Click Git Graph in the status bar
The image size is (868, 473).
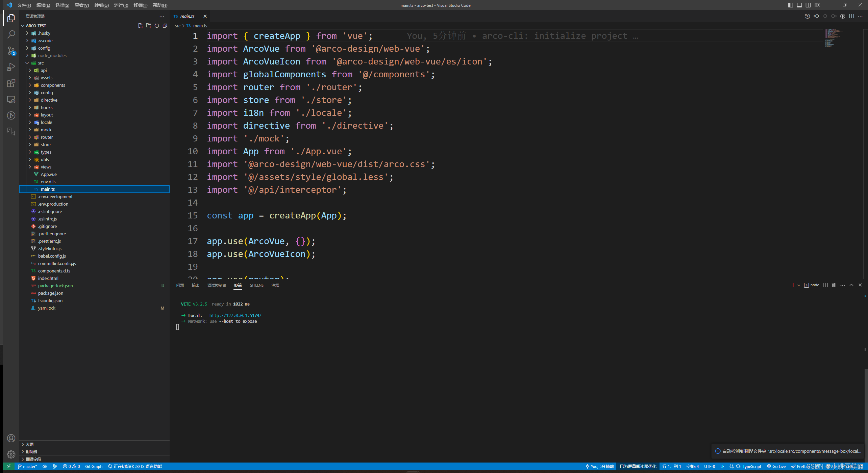coord(94,466)
